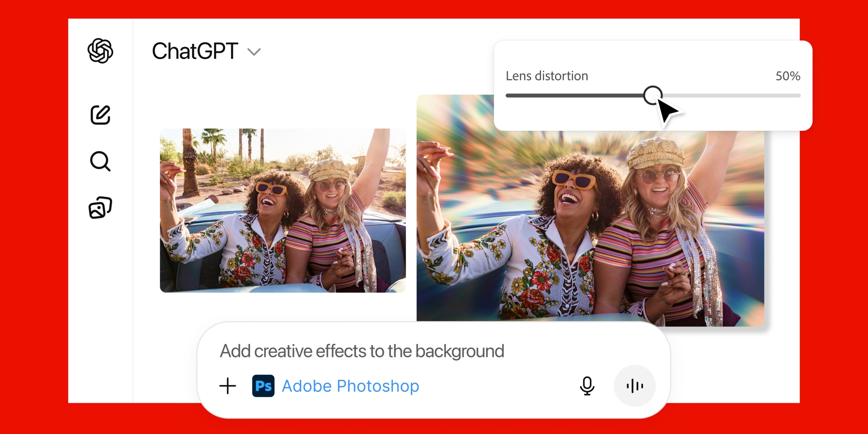Image resolution: width=868 pixels, height=434 pixels.
Task: Open search with the magnifier icon
Action: click(100, 161)
